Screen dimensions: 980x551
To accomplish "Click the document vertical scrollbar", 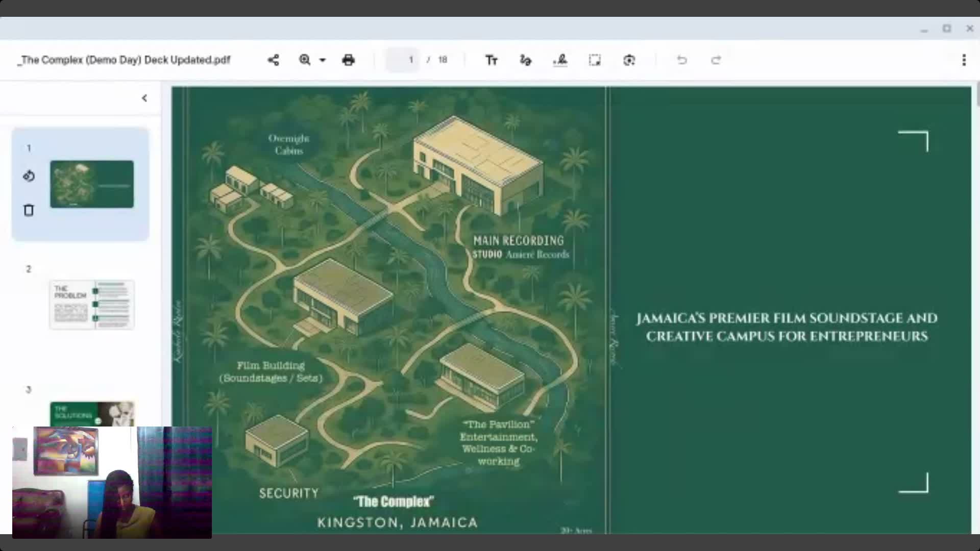I will [x=977, y=95].
